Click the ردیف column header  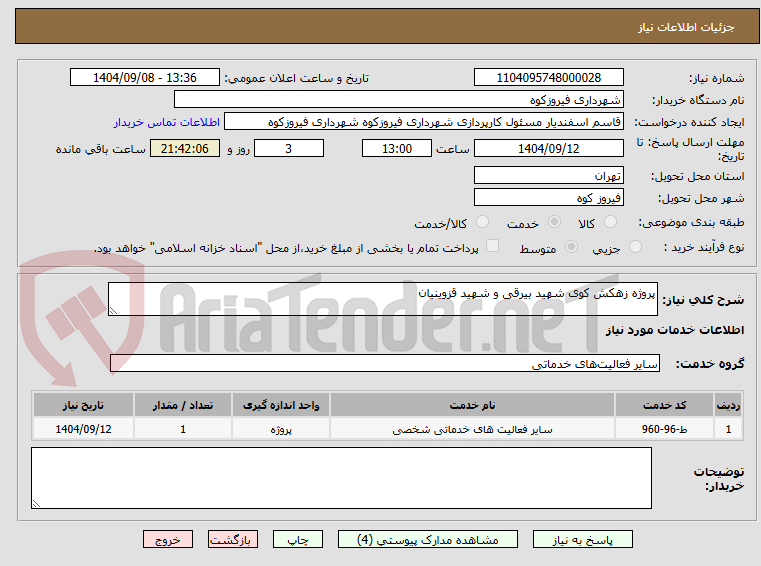(728, 405)
